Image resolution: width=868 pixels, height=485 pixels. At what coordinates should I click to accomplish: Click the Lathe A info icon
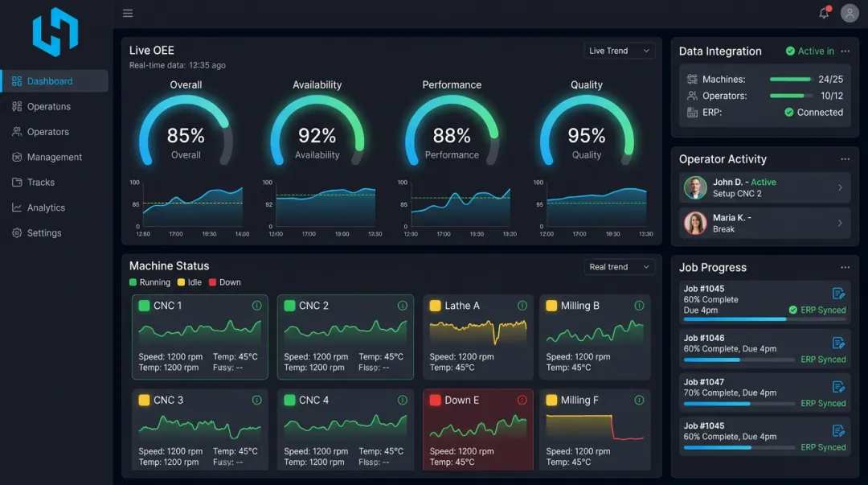click(x=522, y=306)
